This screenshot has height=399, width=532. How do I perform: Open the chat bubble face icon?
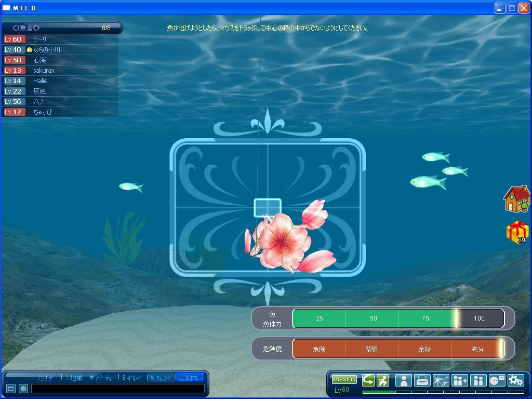pyautogui.click(x=497, y=380)
